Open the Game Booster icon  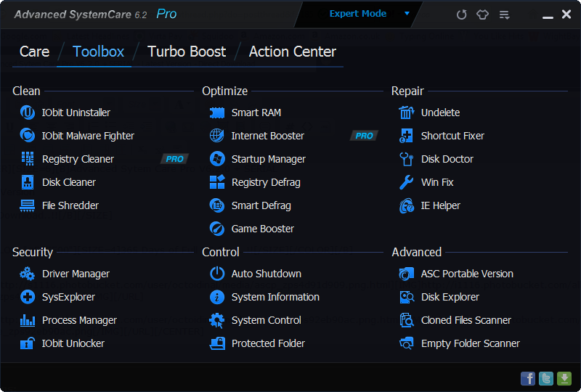[217, 229]
